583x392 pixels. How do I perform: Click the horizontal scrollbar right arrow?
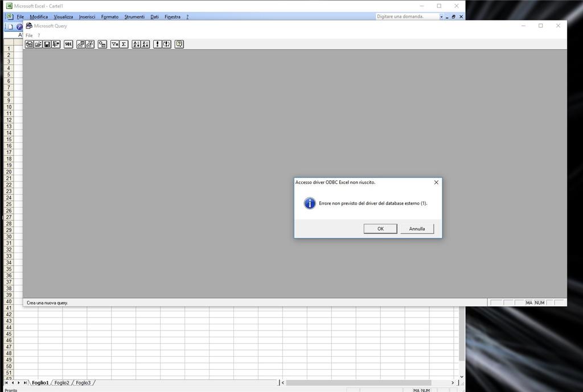pyautogui.click(x=453, y=382)
